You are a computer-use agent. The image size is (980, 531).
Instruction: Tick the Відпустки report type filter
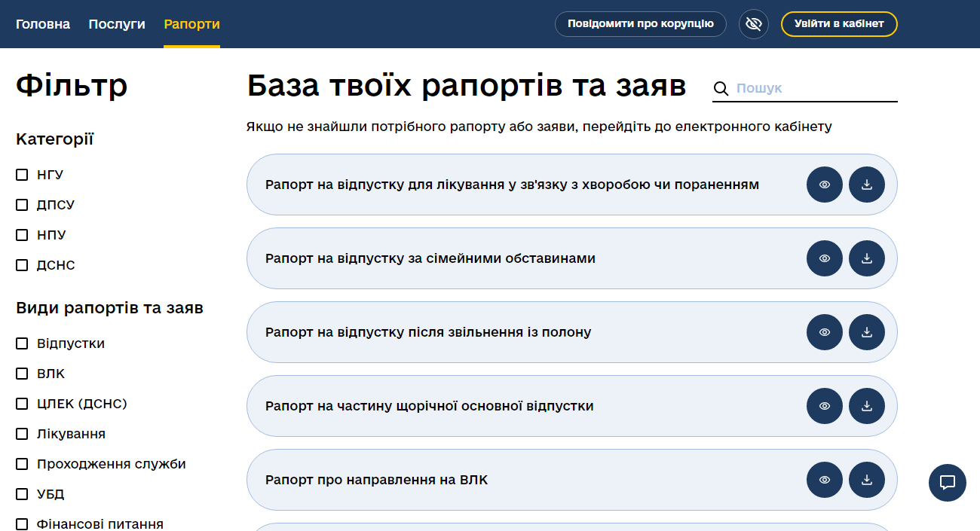22,343
